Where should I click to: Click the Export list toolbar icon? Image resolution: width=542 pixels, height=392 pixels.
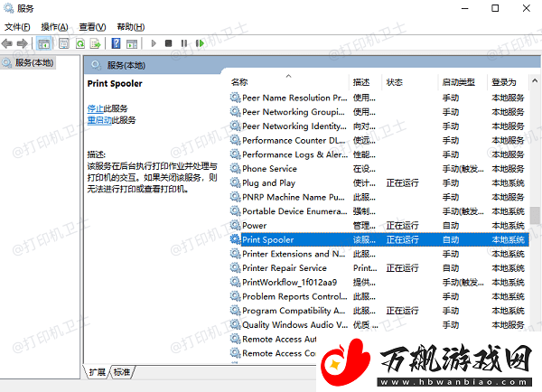(95, 43)
